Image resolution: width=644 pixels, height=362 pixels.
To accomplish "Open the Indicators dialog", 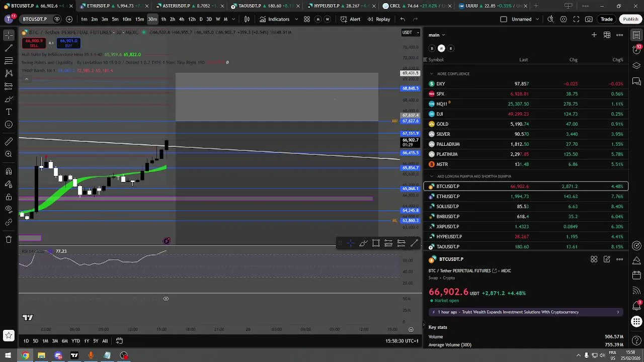I will [x=275, y=19].
